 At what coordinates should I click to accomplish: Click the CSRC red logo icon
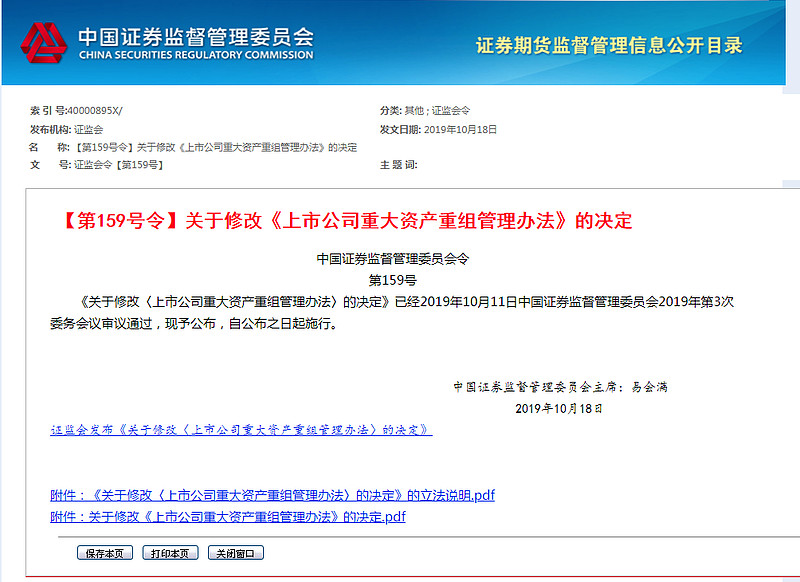(x=44, y=43)
